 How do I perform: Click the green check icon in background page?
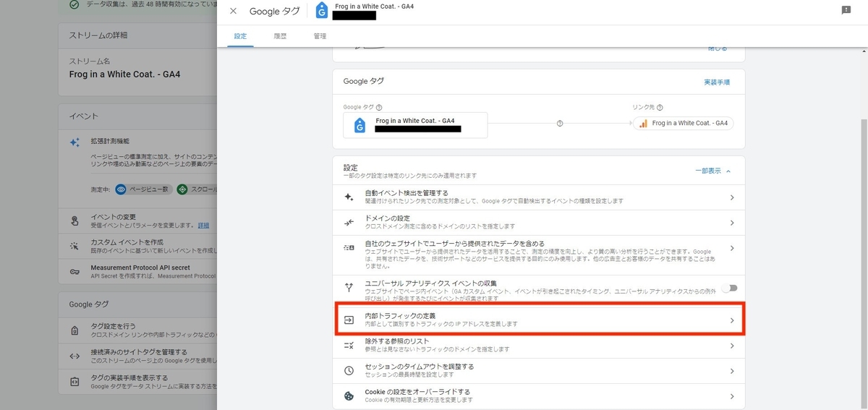75,4
